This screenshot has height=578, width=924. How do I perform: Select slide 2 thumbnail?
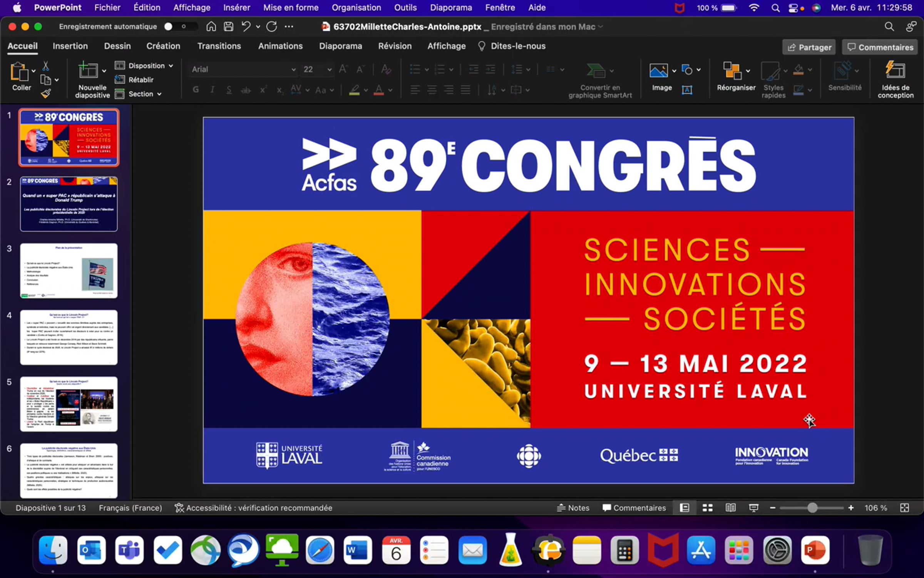point(69,204)
